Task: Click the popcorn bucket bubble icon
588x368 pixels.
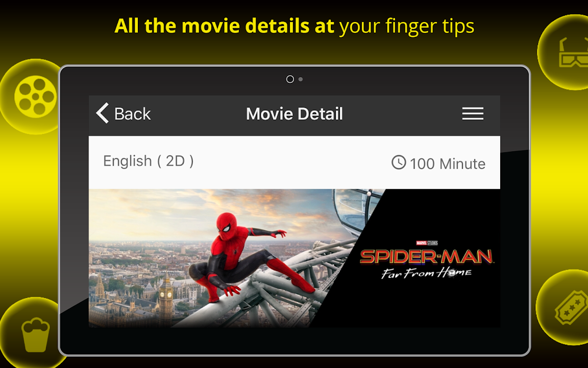Action: point(35,335)
